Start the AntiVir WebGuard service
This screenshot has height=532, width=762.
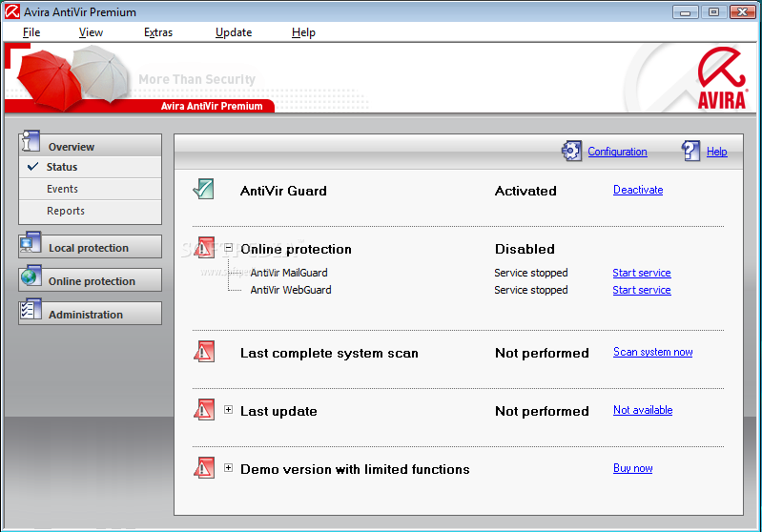pyautogui.click(x=642, y=290)
